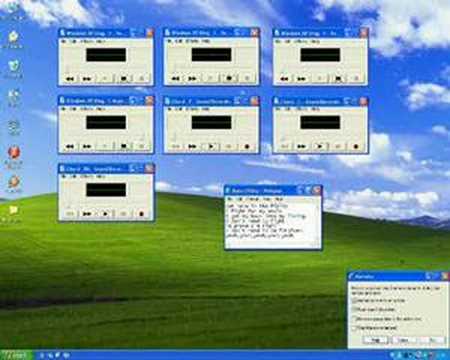The image size is (450, 360).
Task: Play sound in center Chord Sound Recorder
Action: (x=211, y=146)
